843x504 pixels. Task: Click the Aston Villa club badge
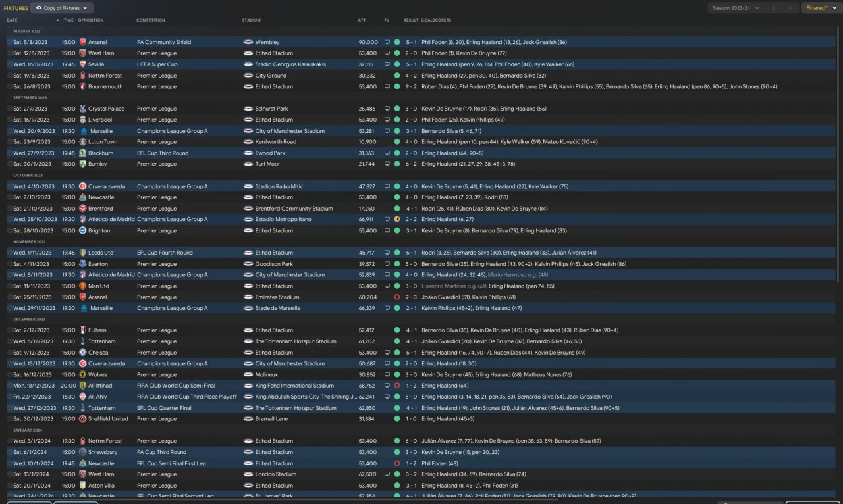82,486
